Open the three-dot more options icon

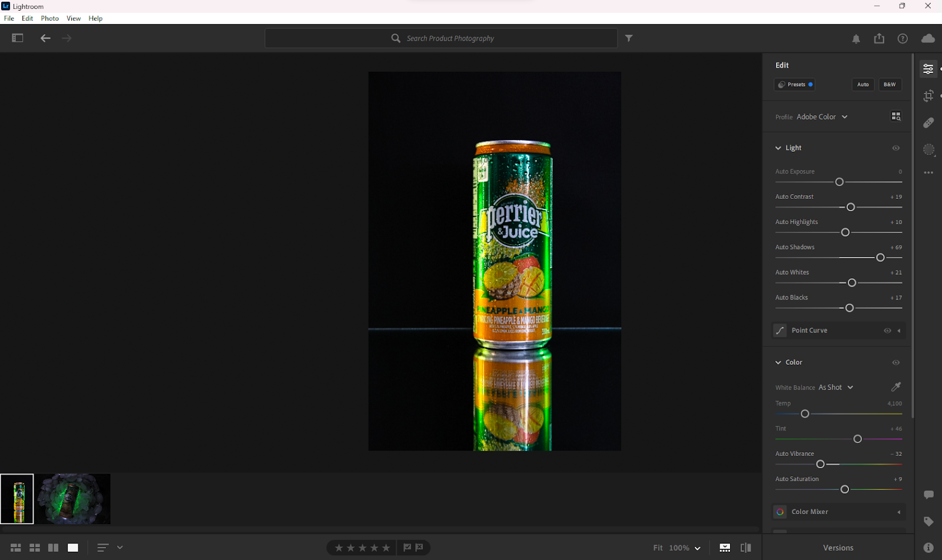tap(928, 173)
